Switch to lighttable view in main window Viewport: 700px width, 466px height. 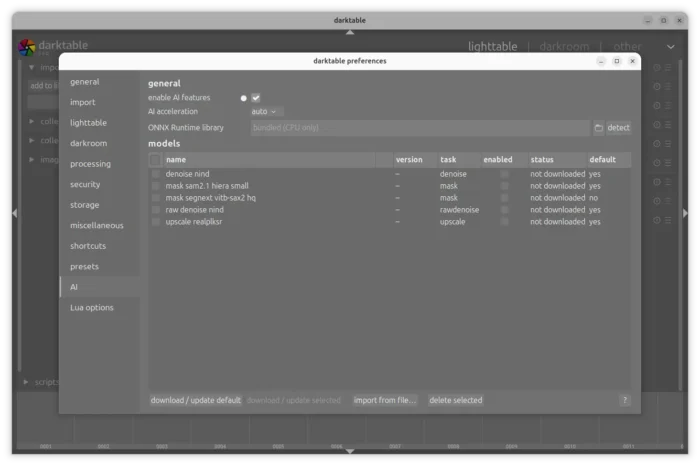492,46
